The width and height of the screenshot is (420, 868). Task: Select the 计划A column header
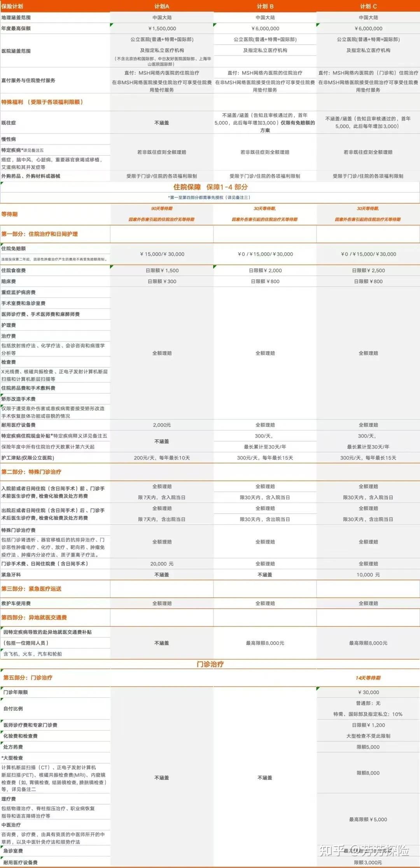tap(162, 6)
